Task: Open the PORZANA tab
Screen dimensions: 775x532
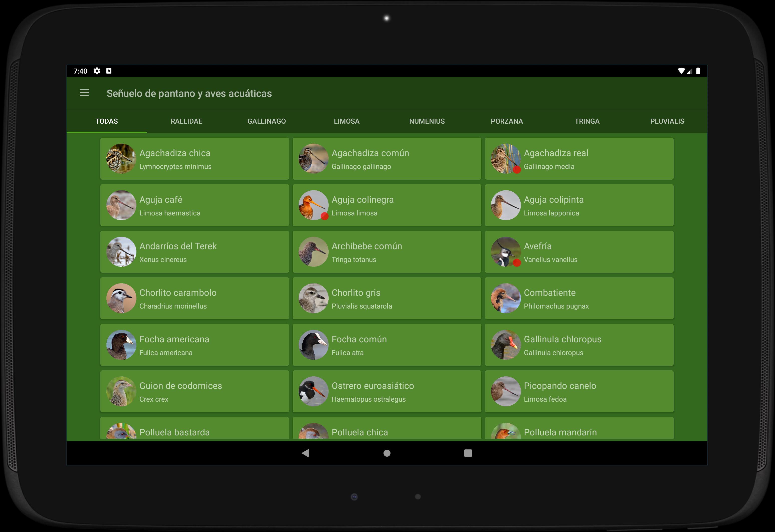Action: click(507, 121)
